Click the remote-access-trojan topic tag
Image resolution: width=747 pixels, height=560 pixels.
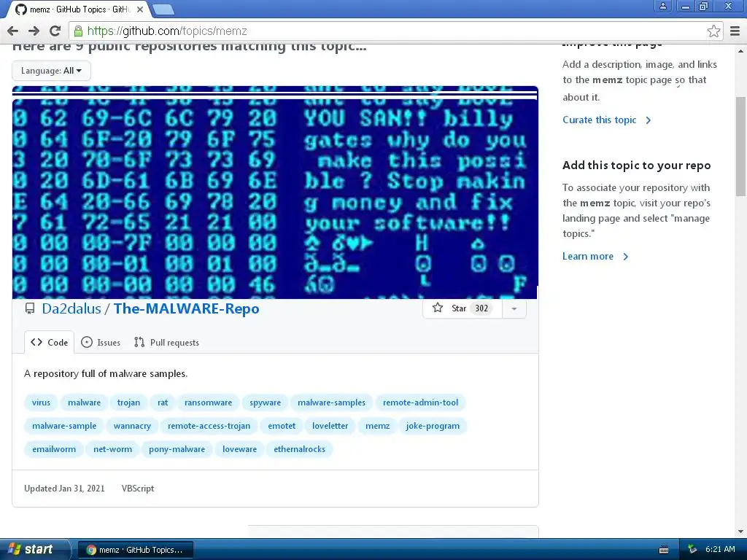209,426
